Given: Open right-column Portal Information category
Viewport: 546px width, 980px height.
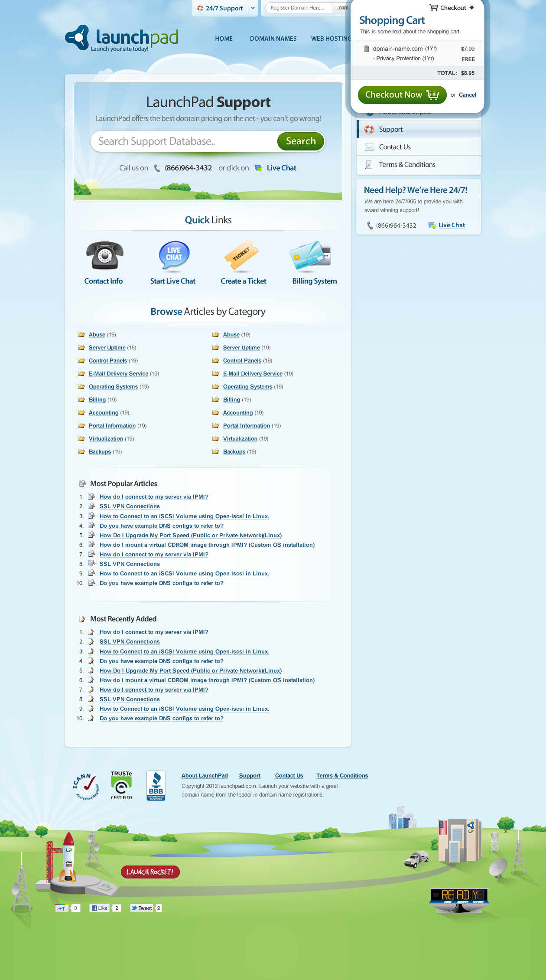Looking at the screenshot, I should pos(246,426).
